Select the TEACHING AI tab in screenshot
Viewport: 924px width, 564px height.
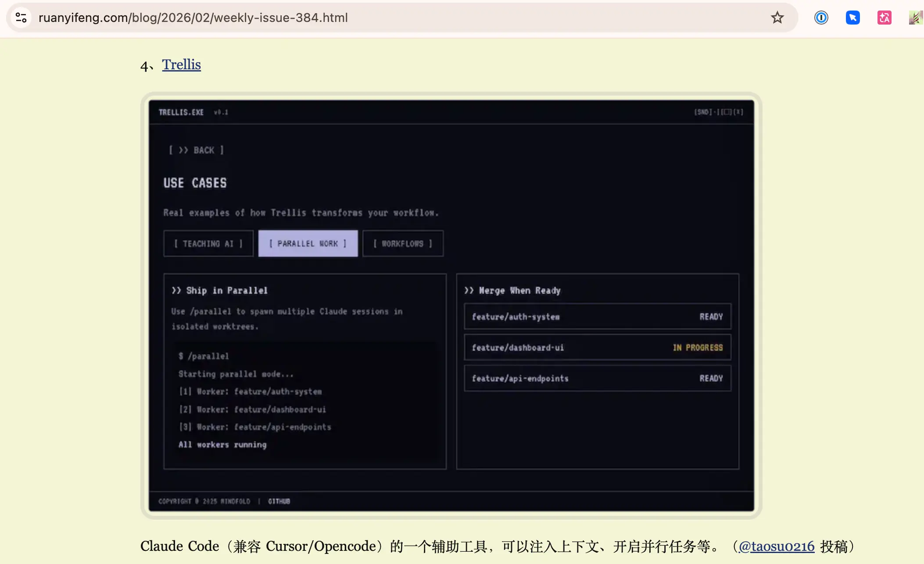pyautogui.click(x=208, y=243)
